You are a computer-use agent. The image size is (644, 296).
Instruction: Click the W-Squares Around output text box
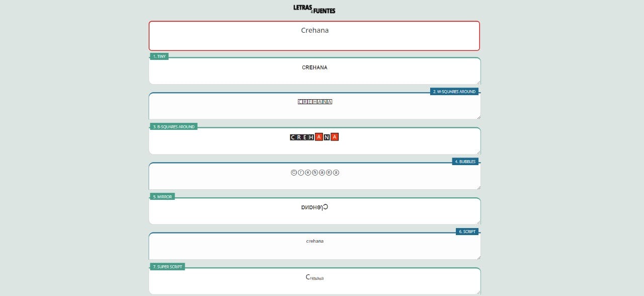pos(314,107)
